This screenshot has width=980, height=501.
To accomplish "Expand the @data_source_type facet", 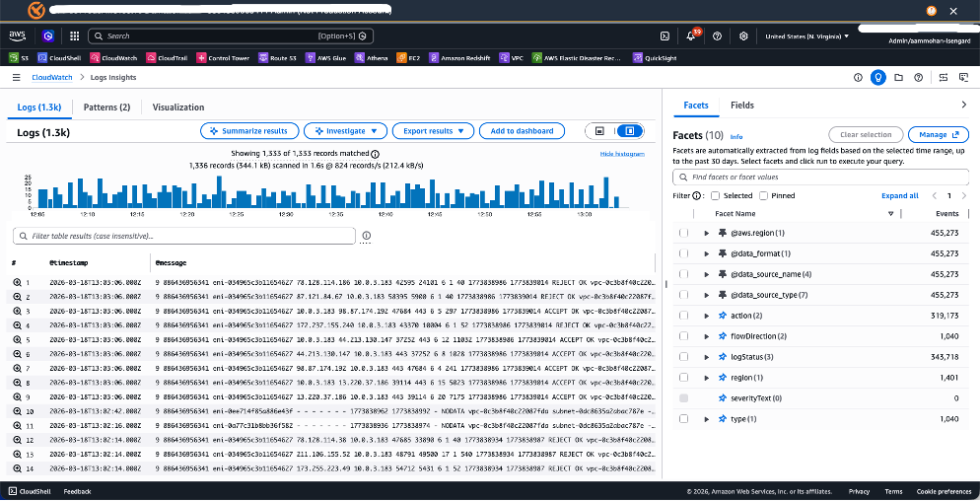I will click(706, 295).
